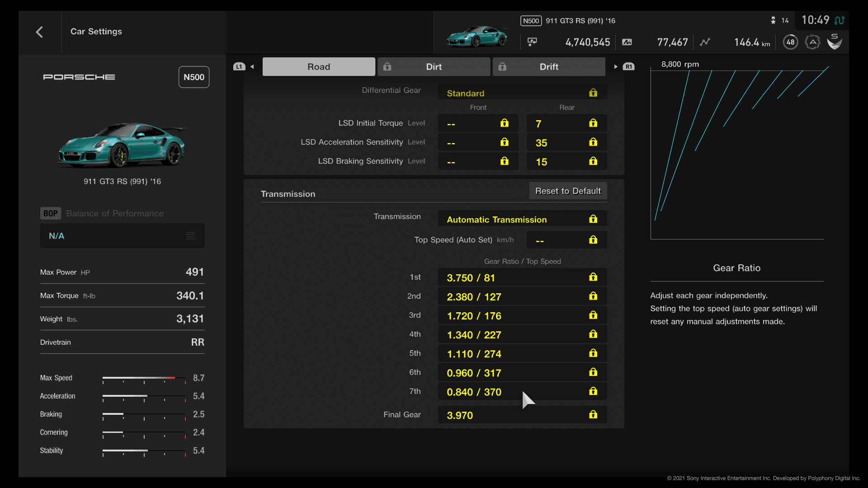Screen dimensions: 868x488
Task: Click lock on rear LSD Acceleration Sensitivity
Action: tap(593, 142)
